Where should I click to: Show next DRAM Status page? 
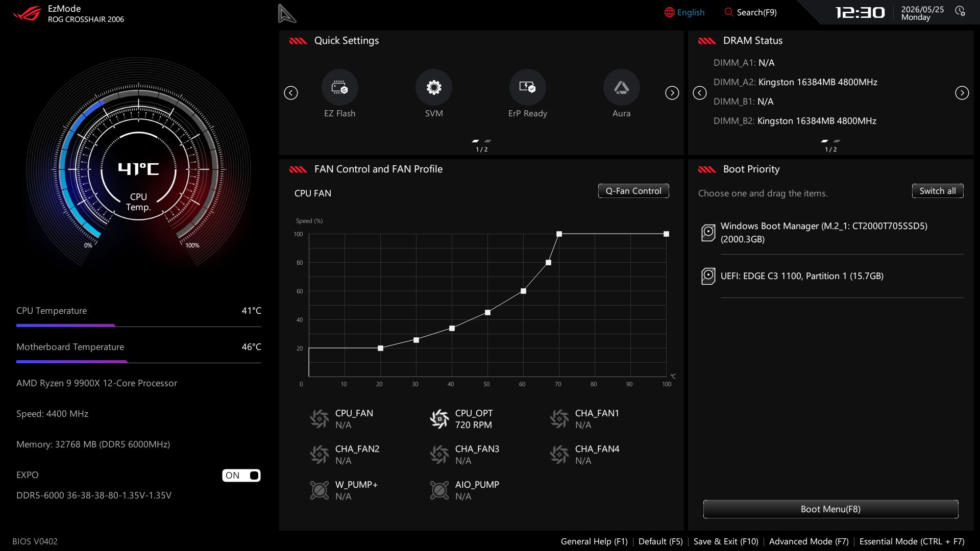coord(962,93)
